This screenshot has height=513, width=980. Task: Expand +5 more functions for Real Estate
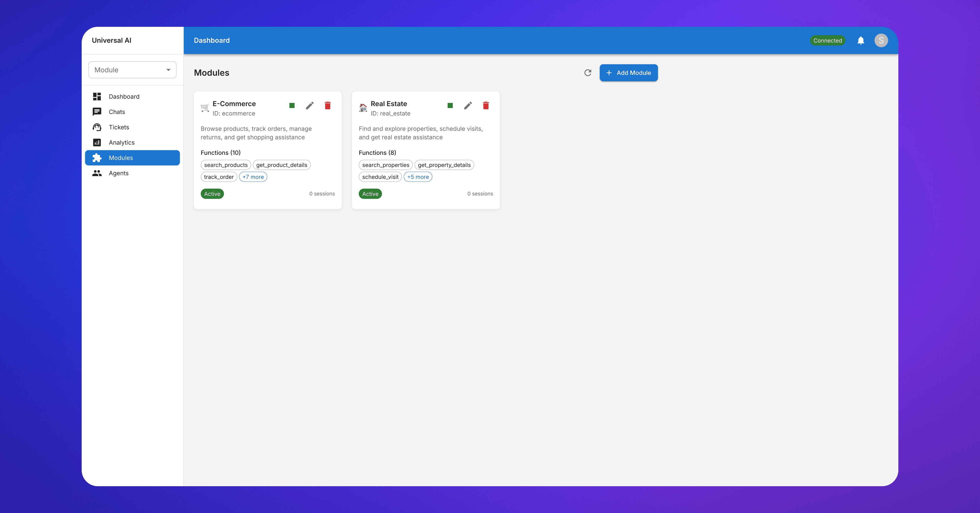[x=417, y=177]
